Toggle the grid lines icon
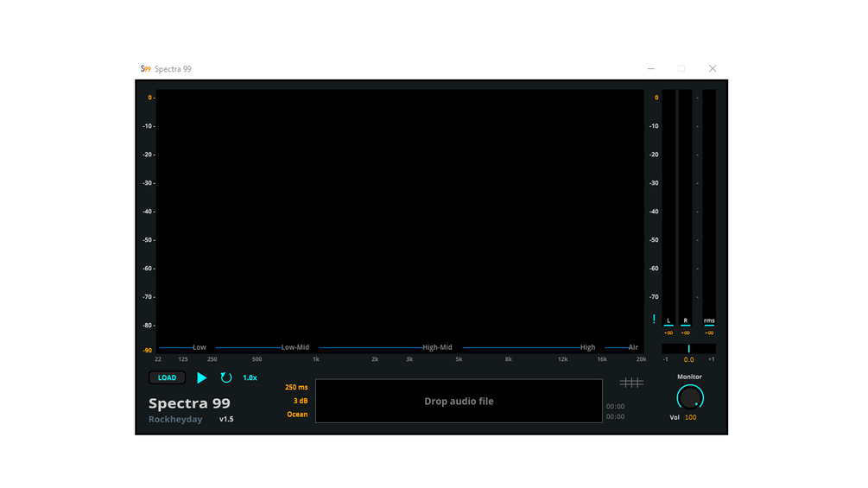Image resolution: width=868 pixels, height=488 pixels. pyautogui.click(x=631, y=383)
